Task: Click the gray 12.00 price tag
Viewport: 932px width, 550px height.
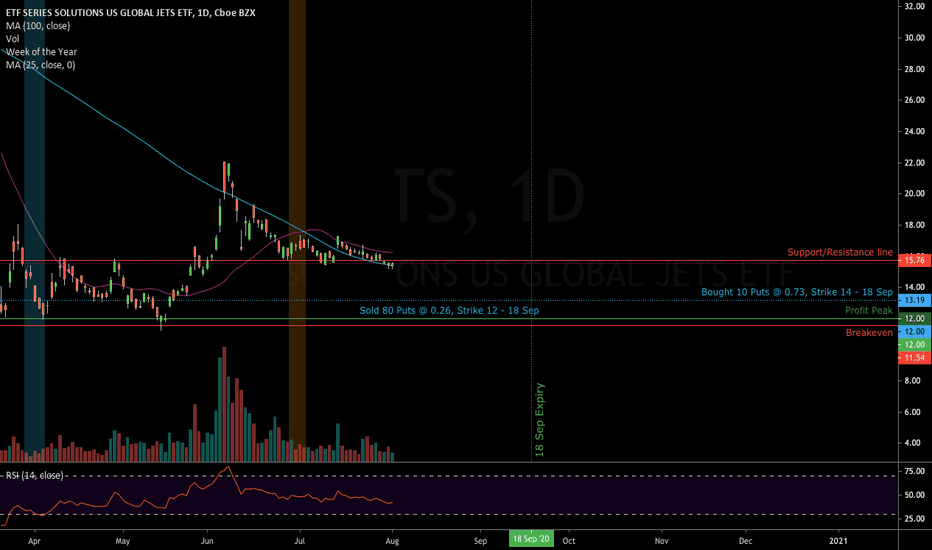Action: (x=914, y=318)
